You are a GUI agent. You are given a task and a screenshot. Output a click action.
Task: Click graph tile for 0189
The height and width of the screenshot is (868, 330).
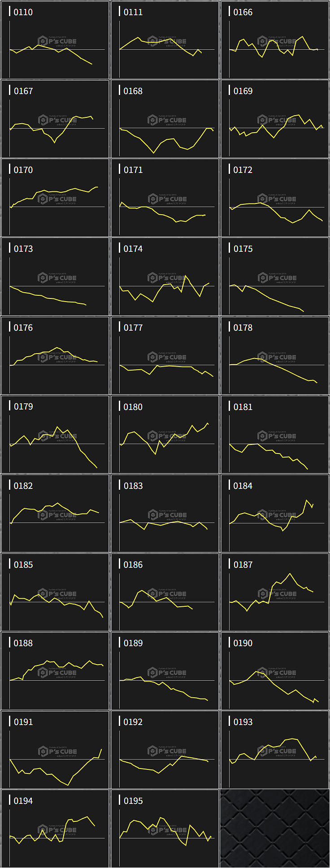[165, 671]
